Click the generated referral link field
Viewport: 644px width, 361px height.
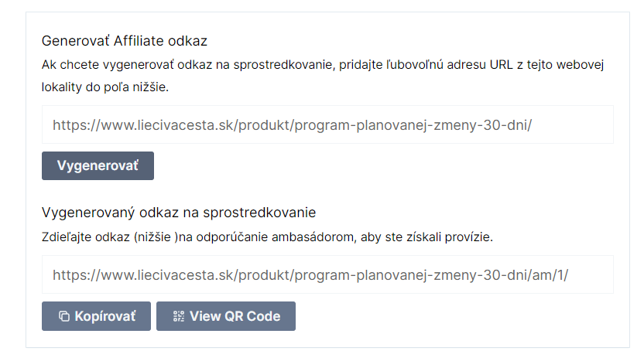click(327, 275)
